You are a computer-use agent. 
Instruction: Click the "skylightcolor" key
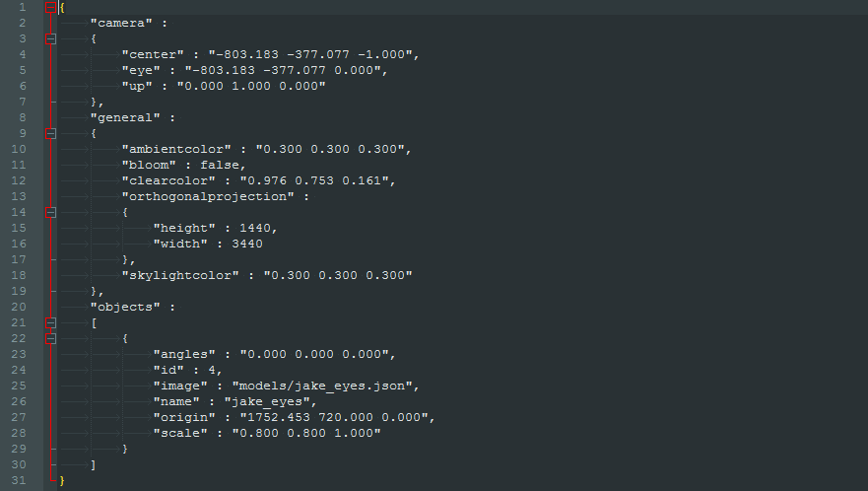tap(179, 275)
